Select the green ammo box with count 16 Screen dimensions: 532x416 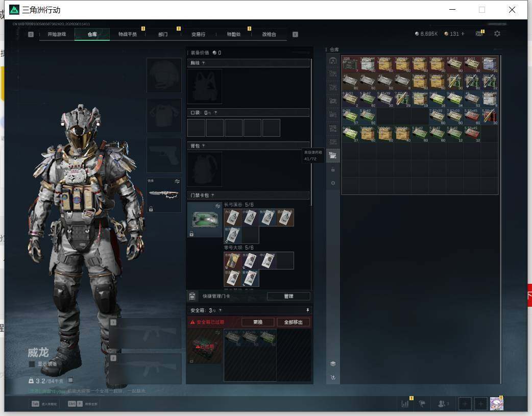click(x=437, y=99)
